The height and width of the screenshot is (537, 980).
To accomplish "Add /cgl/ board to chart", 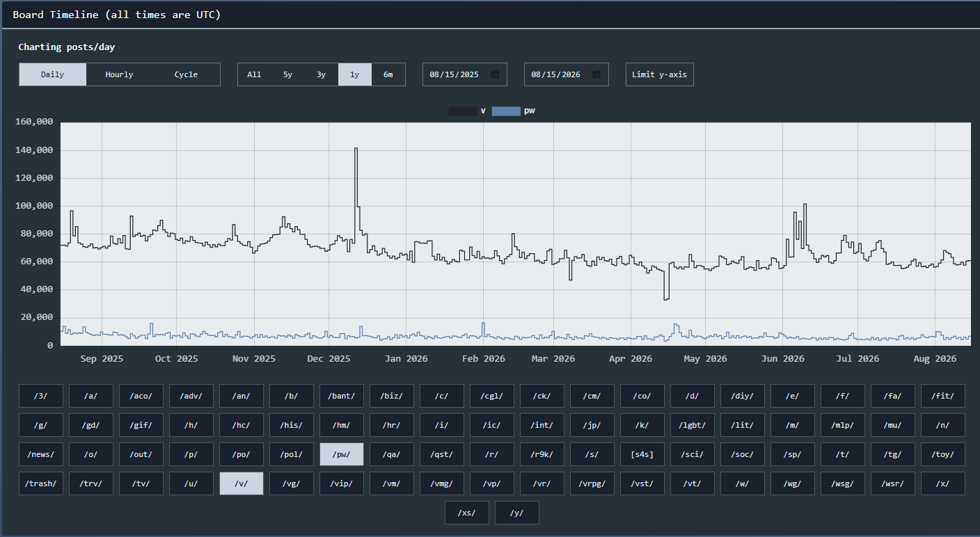I will (492, 396).
